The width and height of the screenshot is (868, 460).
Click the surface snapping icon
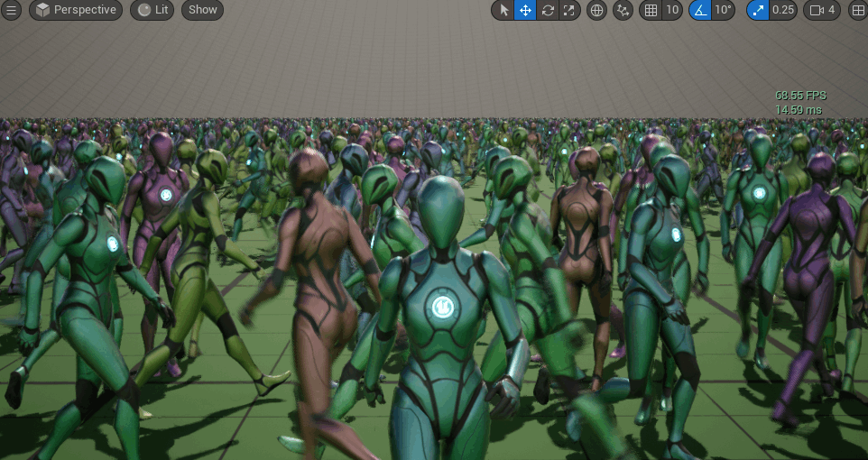tap(623, 11)
